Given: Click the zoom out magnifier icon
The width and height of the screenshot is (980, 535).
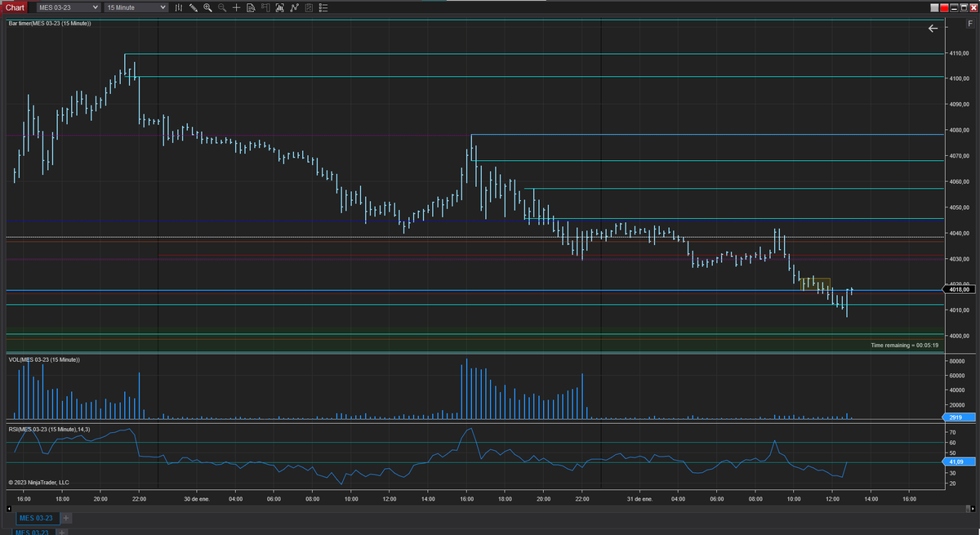Looking at the screenshot, I should (222, 7).
